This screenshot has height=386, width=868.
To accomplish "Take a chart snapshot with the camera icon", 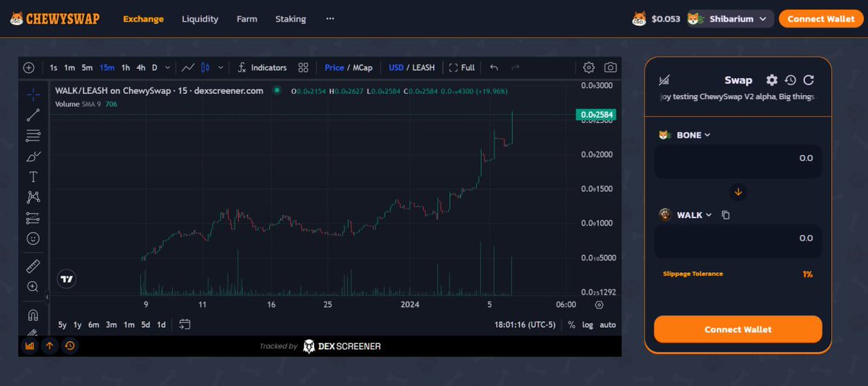I will [610, 67].
